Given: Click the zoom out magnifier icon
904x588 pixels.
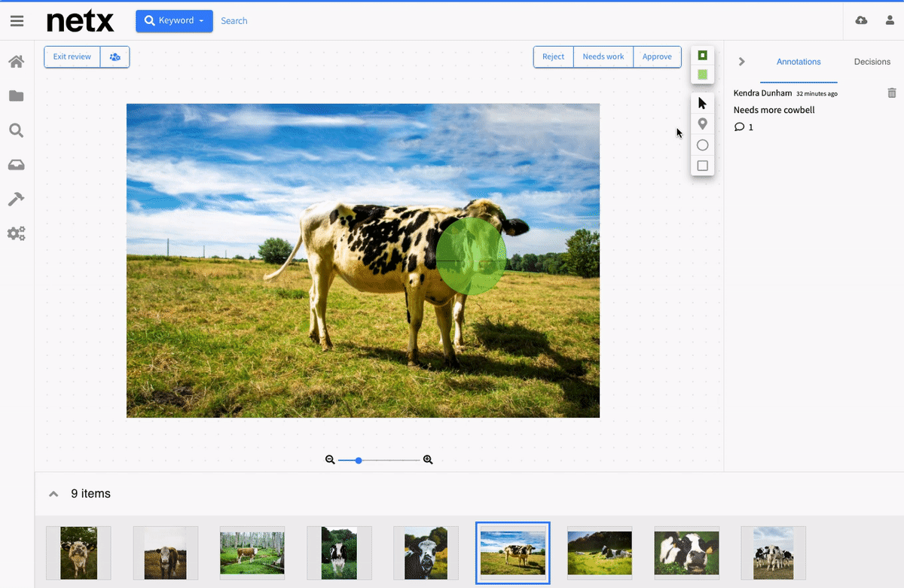Looking at the screenshot, I should click(330, 459).
